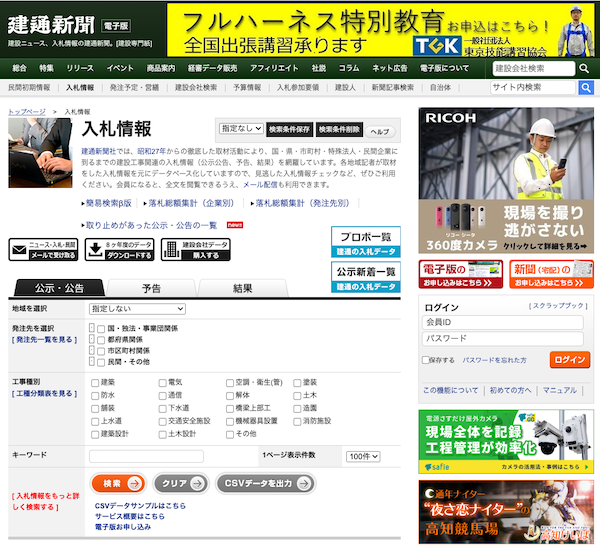Enable the 保存する login checkbox
The width and height of the screenshot is (600, 546).
(428, 359)
